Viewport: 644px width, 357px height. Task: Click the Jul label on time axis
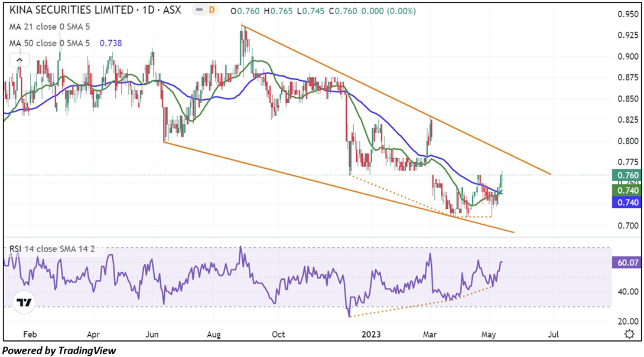(x=553, y=335)
